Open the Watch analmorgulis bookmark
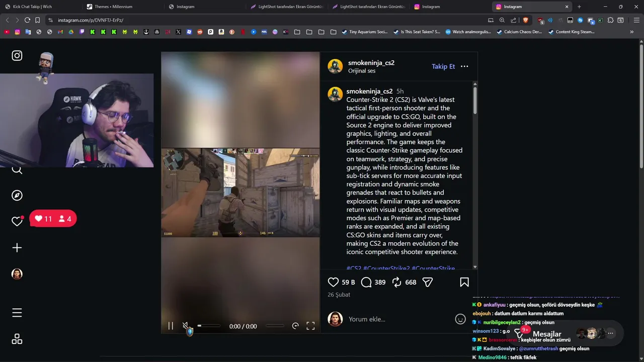Viewport: 644px width, 362px height. [x=468, y=32]
